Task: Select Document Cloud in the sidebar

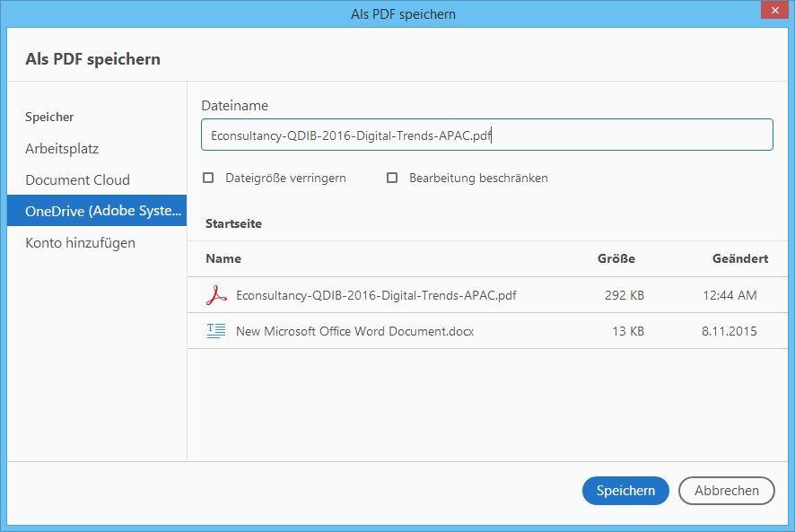Action: pos(77,180)
